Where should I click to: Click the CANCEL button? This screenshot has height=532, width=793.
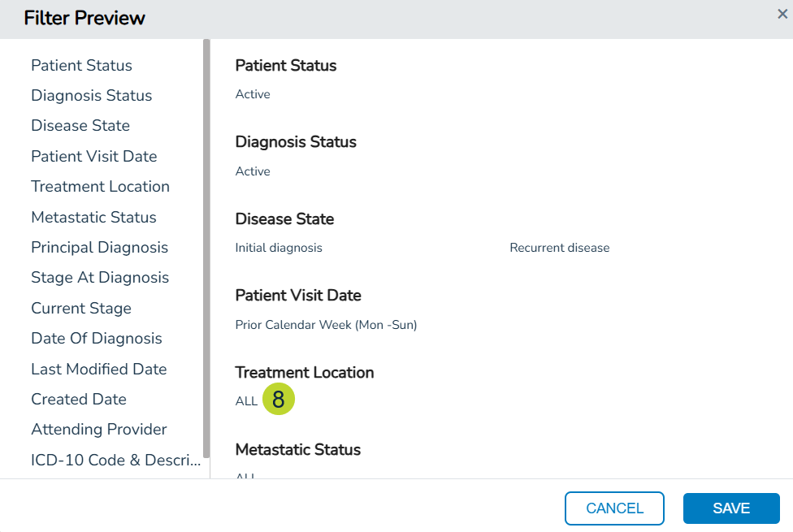pos(614,508)
